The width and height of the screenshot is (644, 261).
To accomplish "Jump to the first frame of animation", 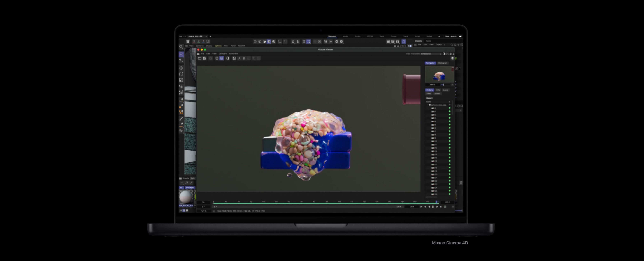I will coord(421,207).
